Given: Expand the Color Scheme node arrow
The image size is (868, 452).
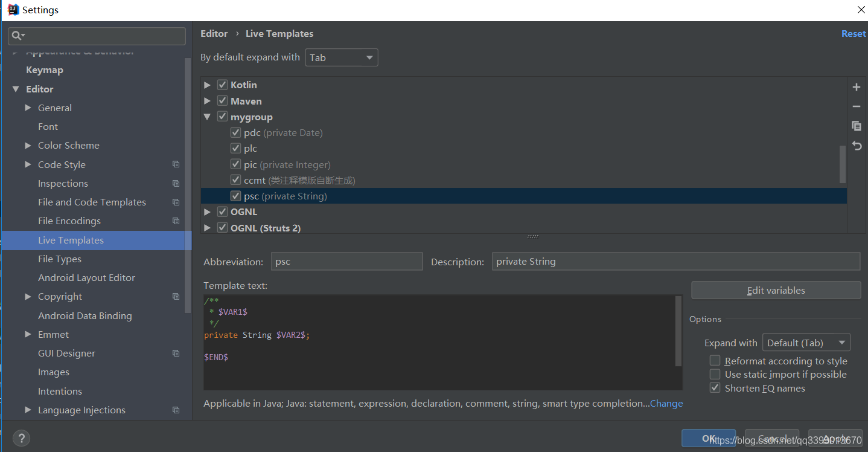Looking at the screenshot, I should click(28, 145).
